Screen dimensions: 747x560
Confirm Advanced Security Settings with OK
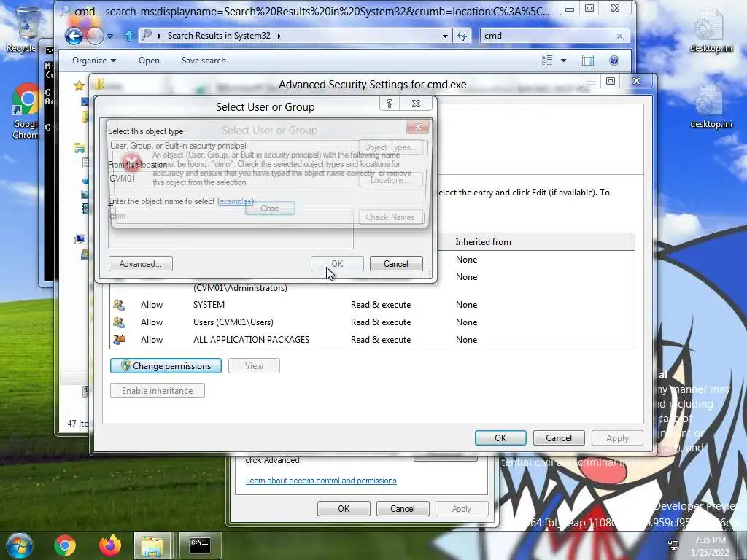(500, 438)
